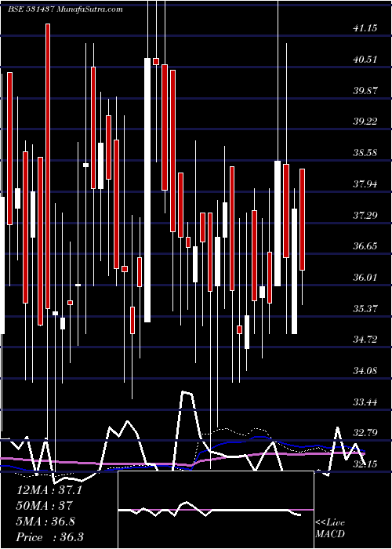Click the 38.58 price axis label

tap(365, 152)
